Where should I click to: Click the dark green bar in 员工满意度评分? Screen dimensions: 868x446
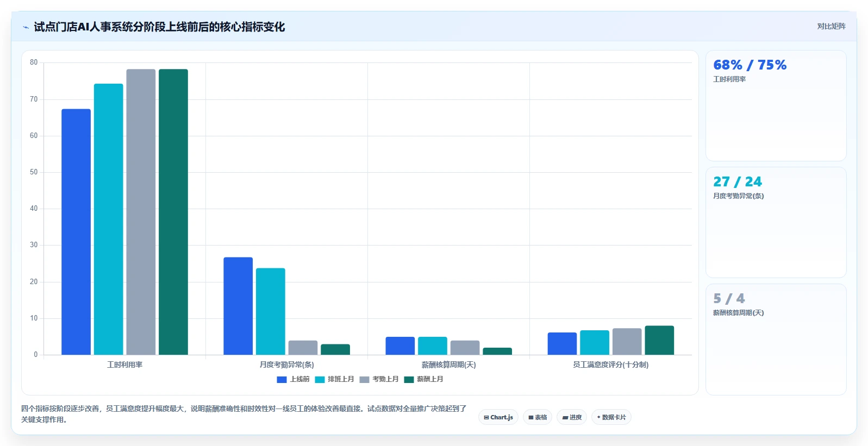pos(659,340)
